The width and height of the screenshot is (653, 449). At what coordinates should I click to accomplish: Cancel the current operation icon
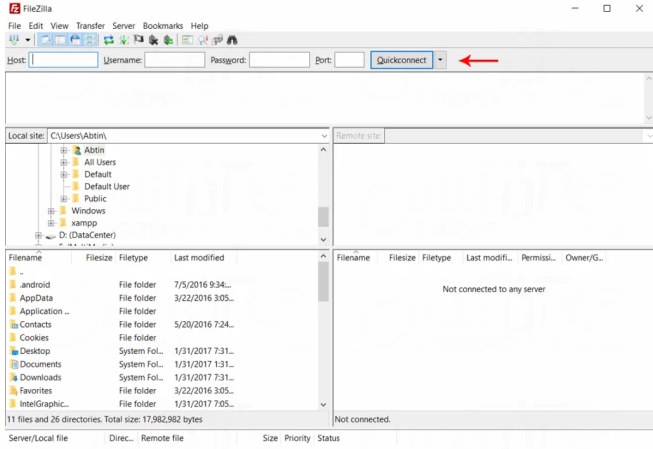click(x=139, y=40)
